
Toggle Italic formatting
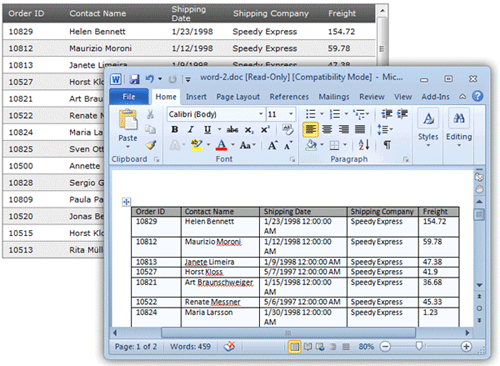[191, 129]
